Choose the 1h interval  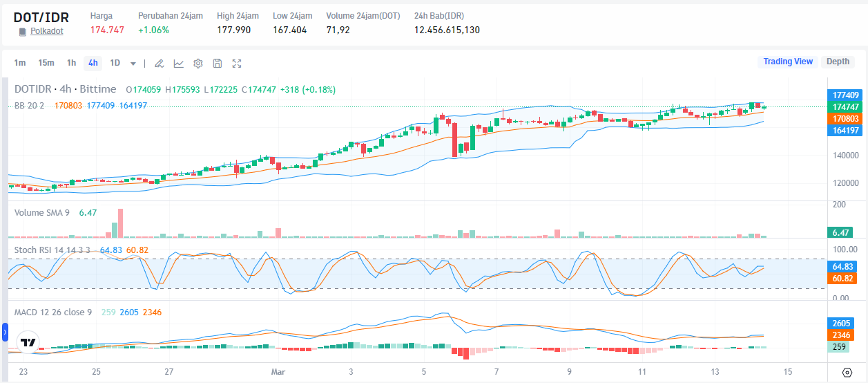coord(71,63)
